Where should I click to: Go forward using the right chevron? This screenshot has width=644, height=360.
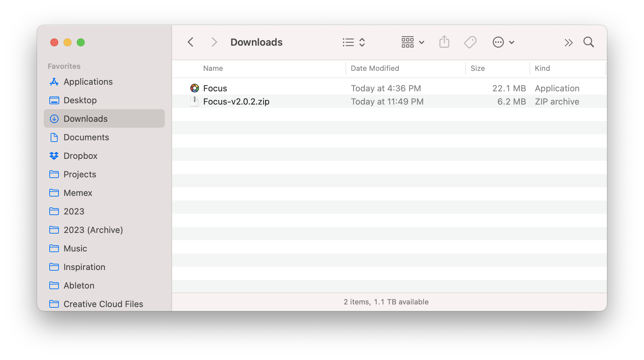(x=214, y=42)
